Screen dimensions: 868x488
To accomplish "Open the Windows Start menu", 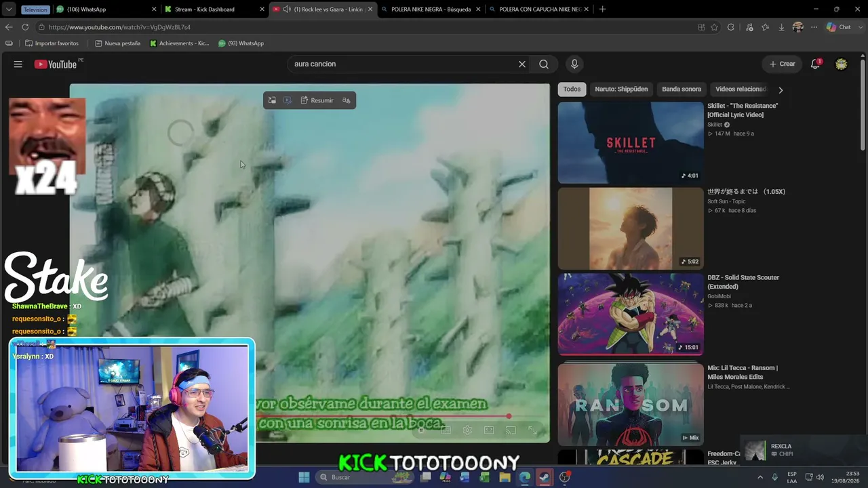I will click(x=304, y=477).
